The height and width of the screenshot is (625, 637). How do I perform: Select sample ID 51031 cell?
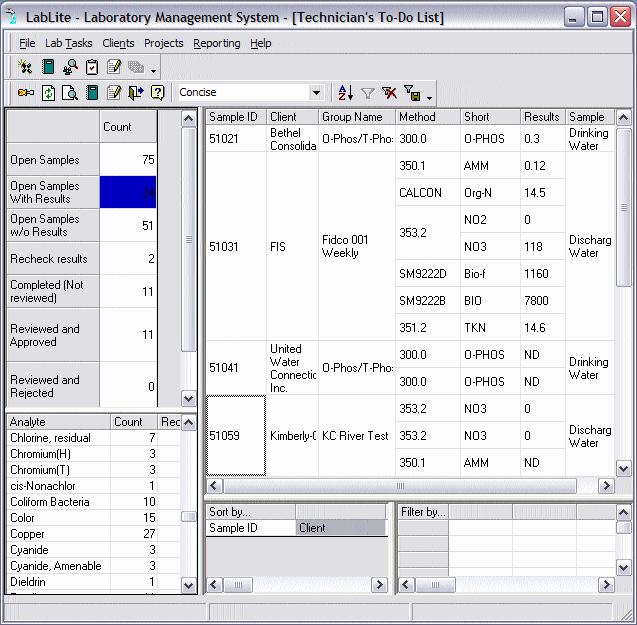point(236,246)
